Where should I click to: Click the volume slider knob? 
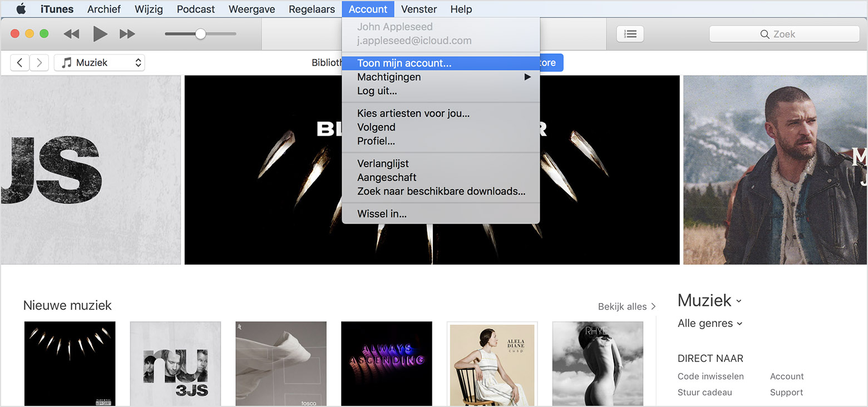point(200,34)
